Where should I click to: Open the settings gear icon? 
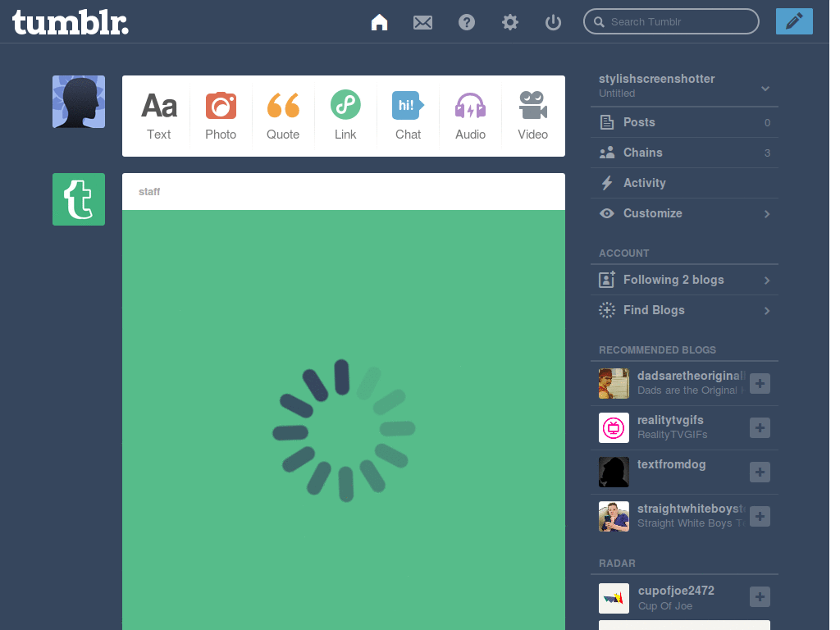(x=510, y=22)
